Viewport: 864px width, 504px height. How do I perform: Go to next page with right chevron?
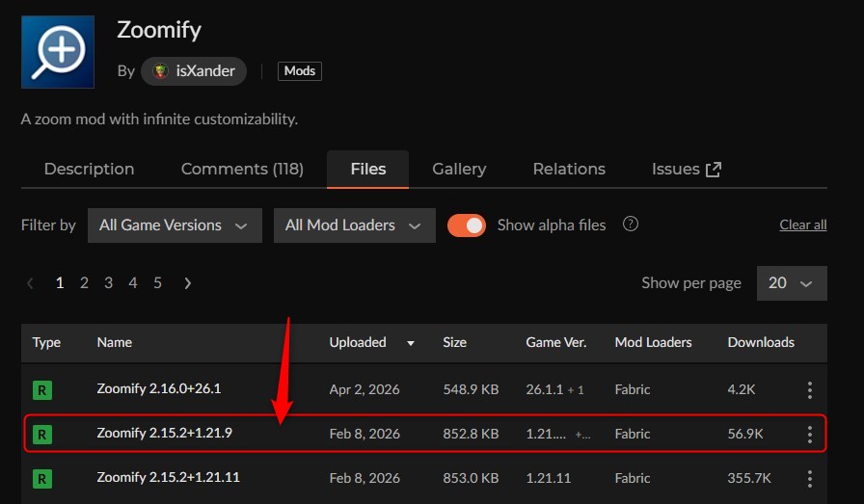(x=187, y=282)
